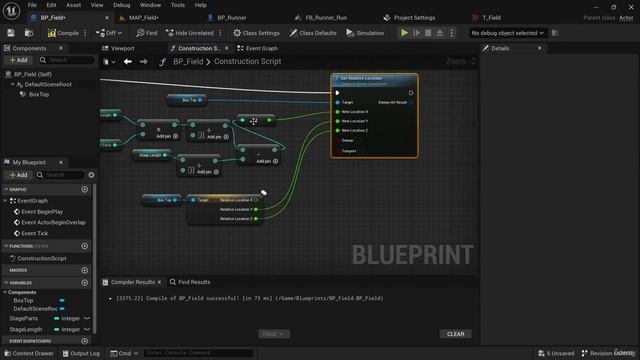Navigate forward with the right arrow
The width and height of the screenshot is (640, 360).
click(x=144, y=62)
